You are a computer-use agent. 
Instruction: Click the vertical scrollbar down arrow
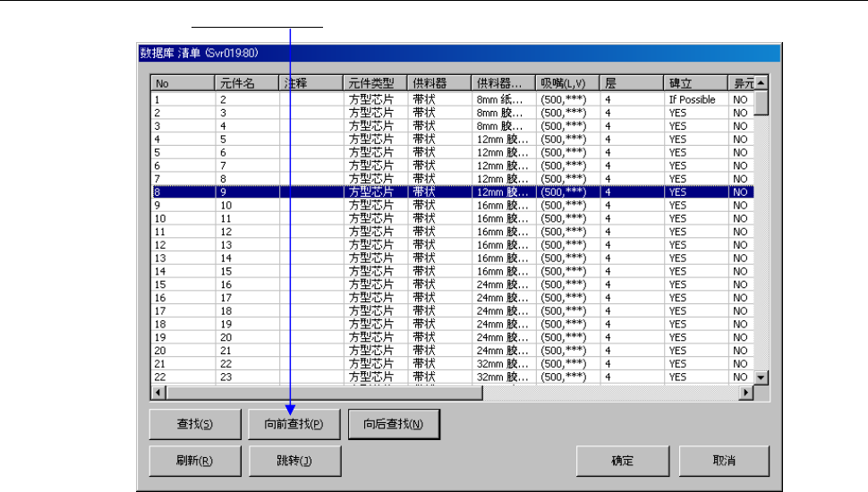[762, 377]
